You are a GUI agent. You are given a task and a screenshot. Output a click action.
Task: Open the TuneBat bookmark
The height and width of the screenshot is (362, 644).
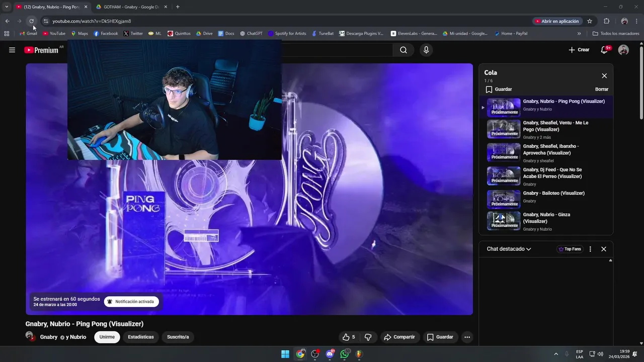[323, 34]
